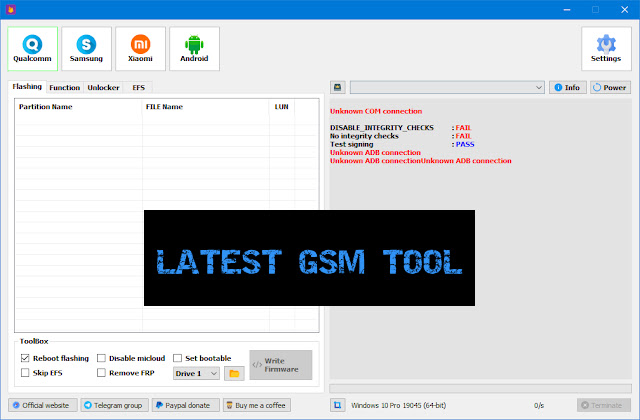Click the 0/s transfer speed text
The image size is (640, 420).
[539, 405]
